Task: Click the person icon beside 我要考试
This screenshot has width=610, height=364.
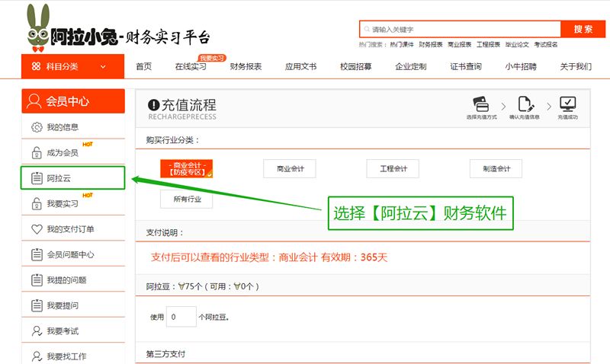Action: point(37,331)
